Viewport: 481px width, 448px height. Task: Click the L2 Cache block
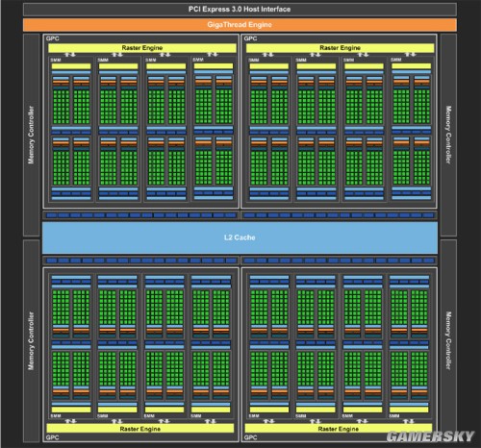tap(240, 237)
